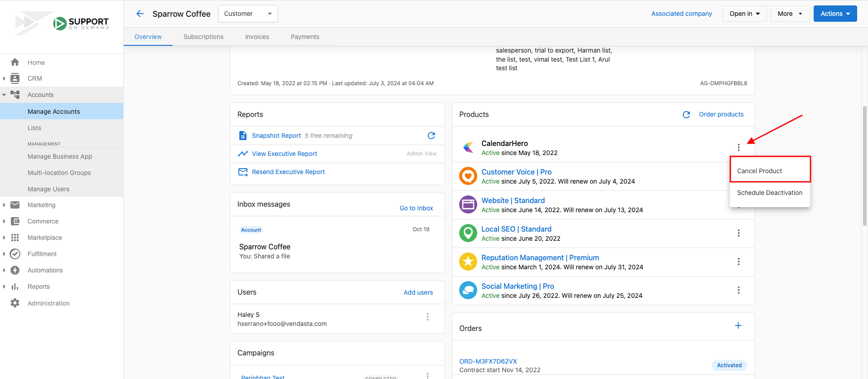Open the Local SEO three-dot menu
Image resolution: width=868 pixels, height=379 pixels.
click(739, 233)
